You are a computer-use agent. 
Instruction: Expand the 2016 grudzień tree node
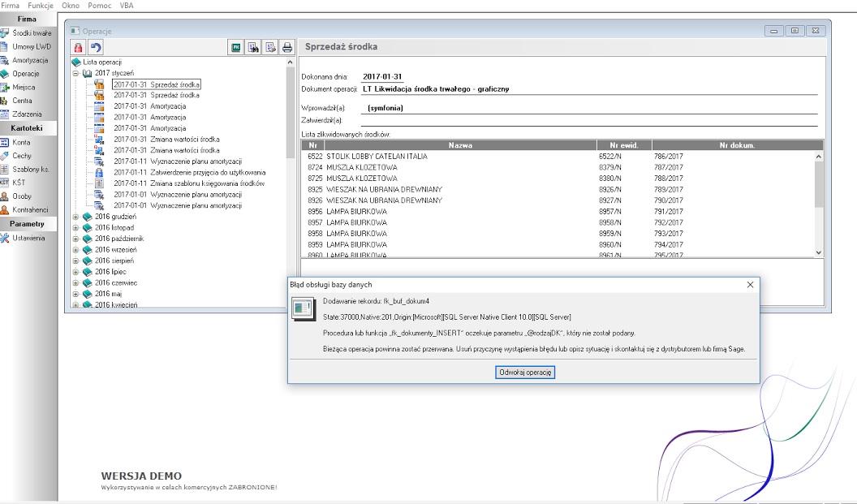[x=76, y=217]
